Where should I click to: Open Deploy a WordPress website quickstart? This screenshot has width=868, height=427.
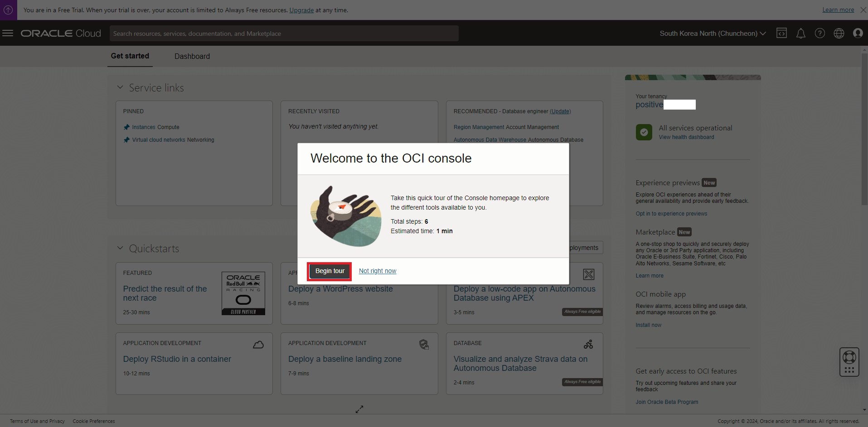point(340,289)
